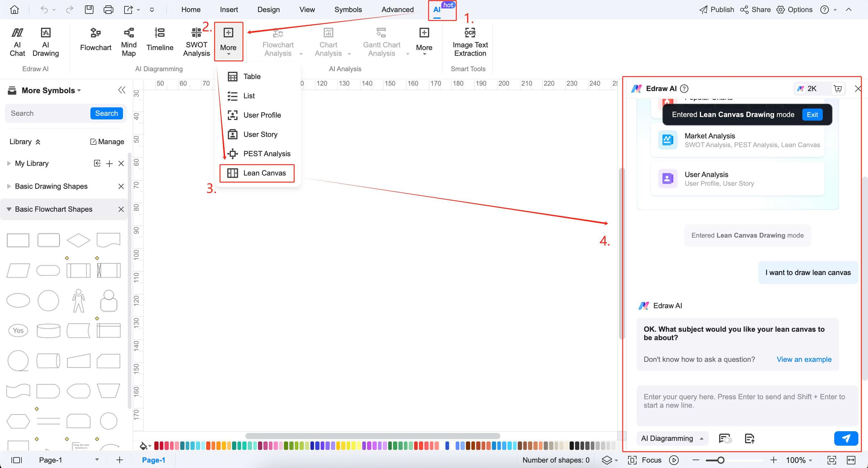This screenshot has width=868, height=468.
Task: Open Edraw AI help question mark
Action: pos(684,89)
